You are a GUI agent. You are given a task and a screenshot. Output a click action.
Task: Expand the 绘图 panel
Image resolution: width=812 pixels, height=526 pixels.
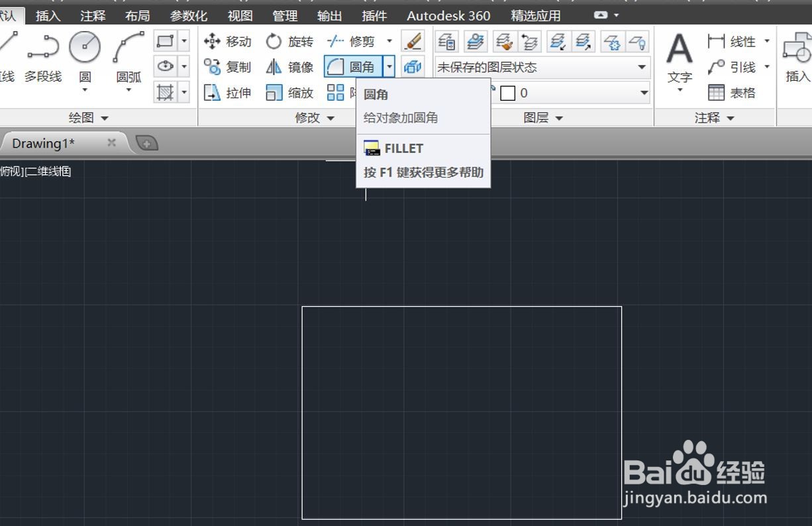pyautogui.click(x=89, y=118)
